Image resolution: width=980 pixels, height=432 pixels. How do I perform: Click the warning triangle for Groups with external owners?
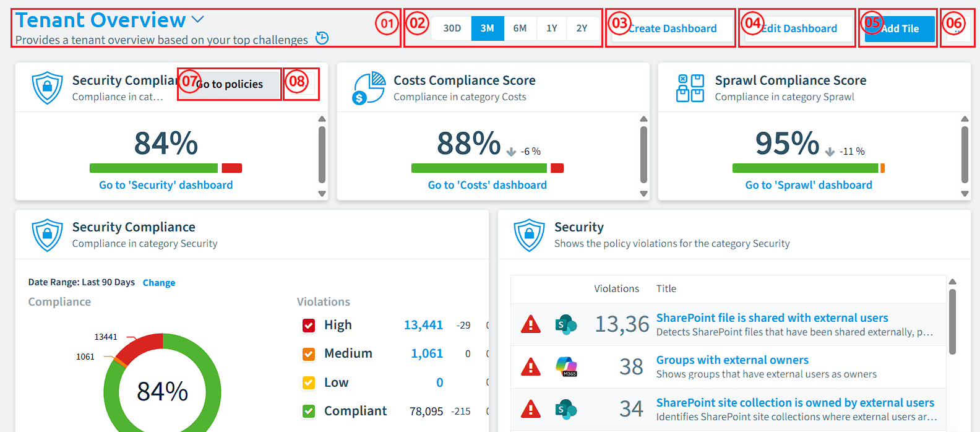point(531,367)
